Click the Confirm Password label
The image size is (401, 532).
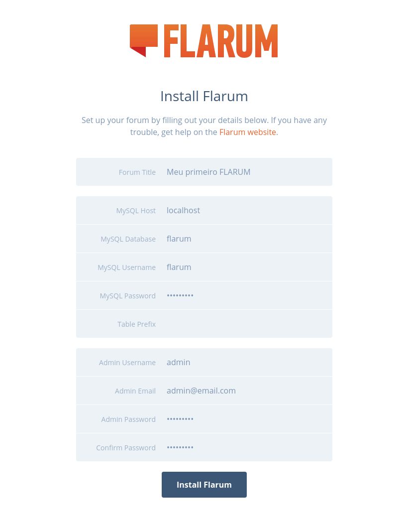[126, 448]
